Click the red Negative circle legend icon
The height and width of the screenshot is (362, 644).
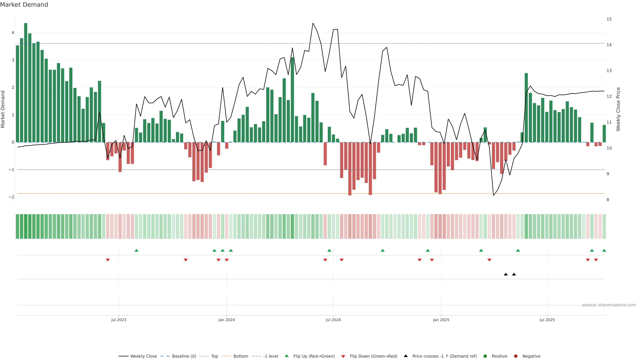pyautogui.click(x=516, y=356)
